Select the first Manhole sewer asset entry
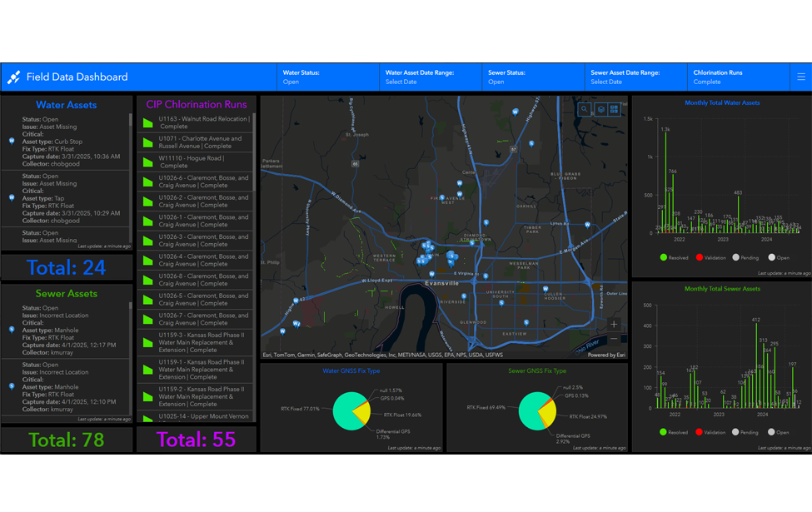Image resolution: width=812 pixels, height=512 pixels. pos(67,331)
